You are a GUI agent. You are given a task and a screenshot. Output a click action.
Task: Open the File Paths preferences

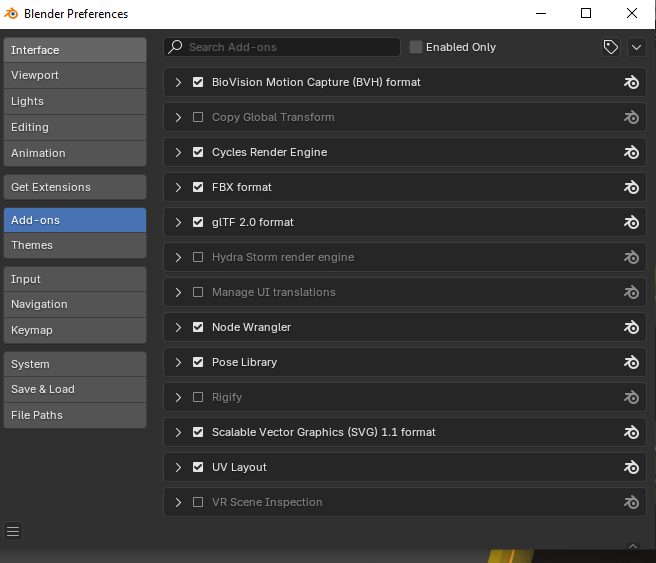click(x=74, y=415)
